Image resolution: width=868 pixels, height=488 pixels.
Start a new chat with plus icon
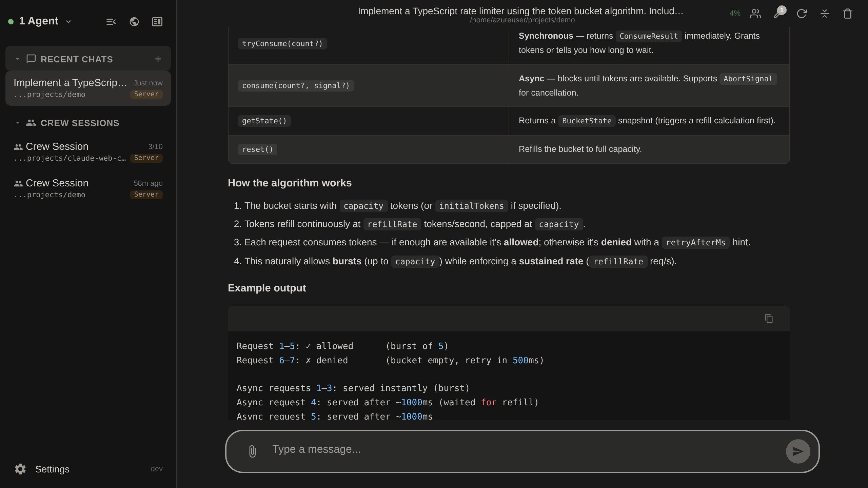(x=158, y=59)
